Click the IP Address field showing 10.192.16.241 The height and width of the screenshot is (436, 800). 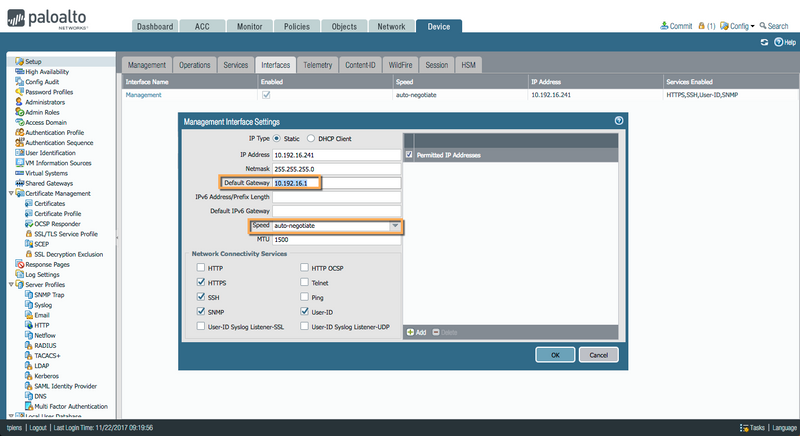pyautogui.click(x=337, y=155)
